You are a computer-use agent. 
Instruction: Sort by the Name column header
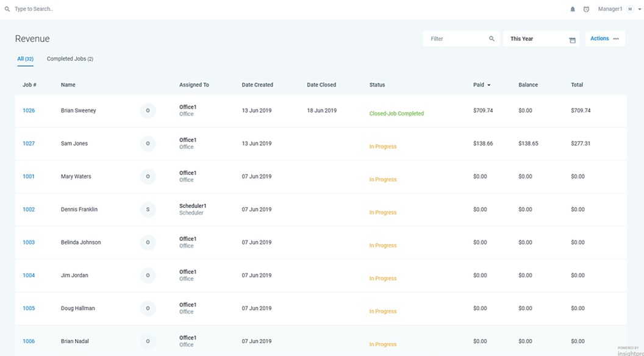tap(68, 85)
